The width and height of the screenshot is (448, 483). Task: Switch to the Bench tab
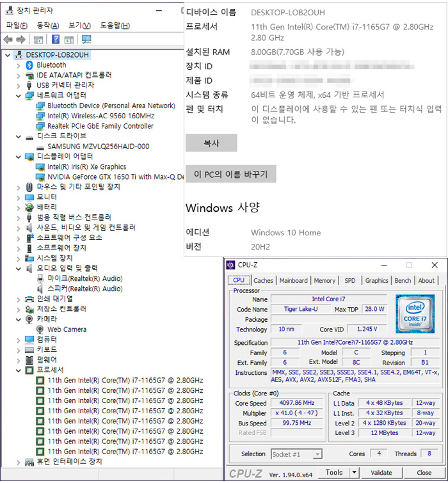point(403,280)
